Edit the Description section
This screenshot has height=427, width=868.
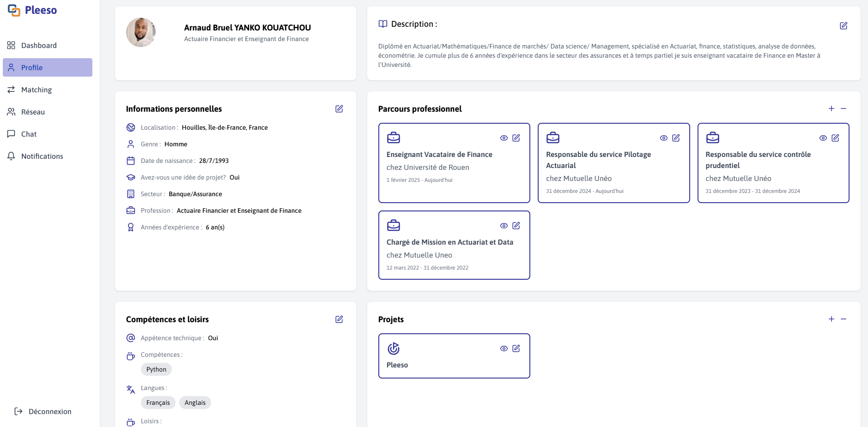click(x=843, y=26)
